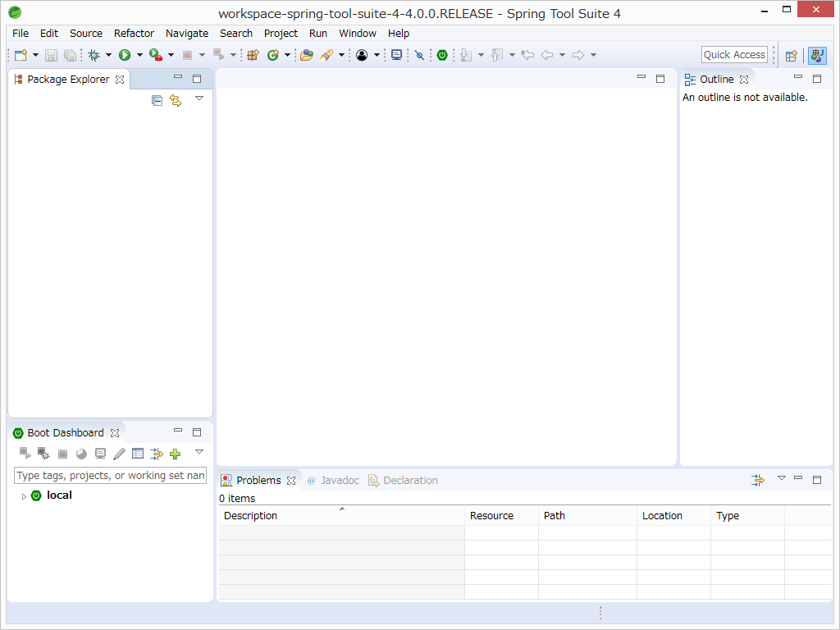Click the Search flashlight icon in the toolbar

[x=326, y=55]
